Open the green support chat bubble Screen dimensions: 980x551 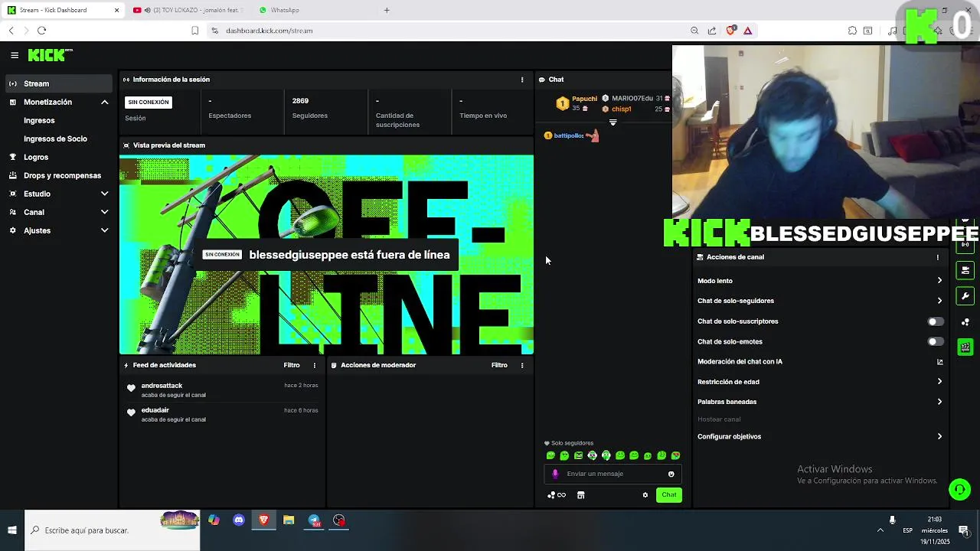tap(959, 489)
